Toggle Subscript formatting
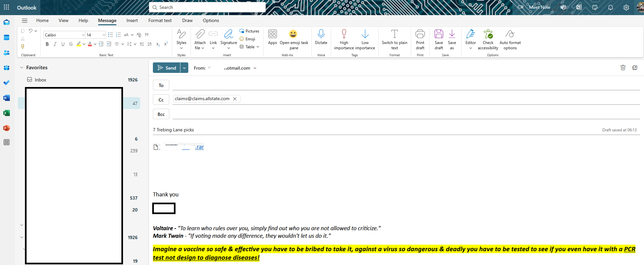Image resolution: width=644 pixels, height=265 pixels. pyautogui.click(x=158, y=44)
